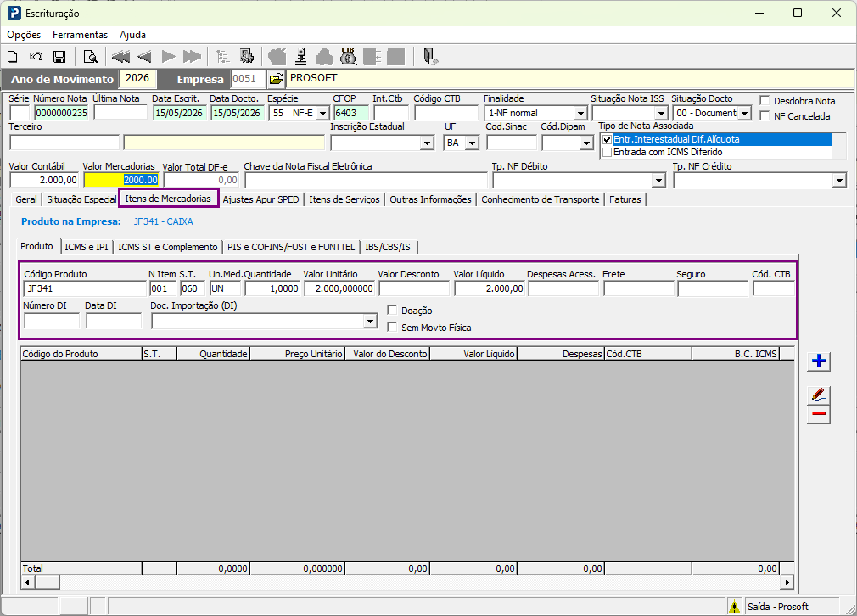Click the new document toolbar icon
Viewport: 857px width, 616px height.
click(x=12, y=57)
